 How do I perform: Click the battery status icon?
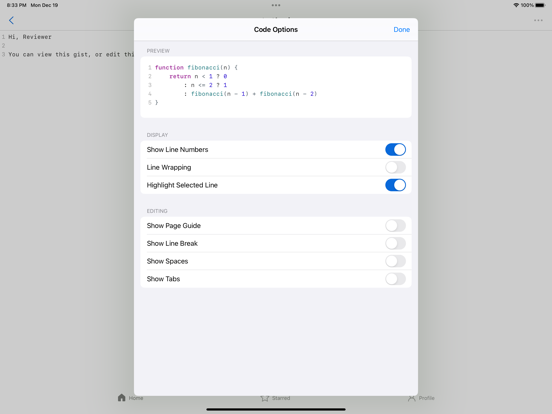click(x=540, y=5)
